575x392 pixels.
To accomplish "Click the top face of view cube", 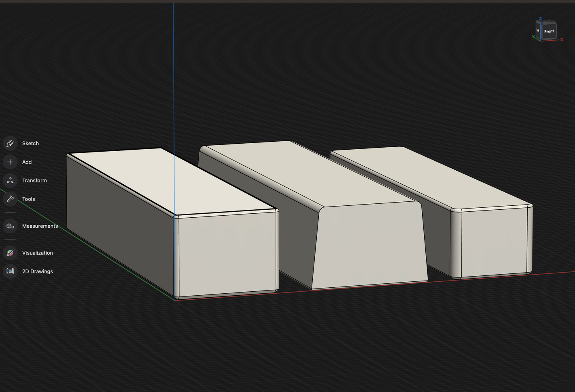I will point(546,22).
